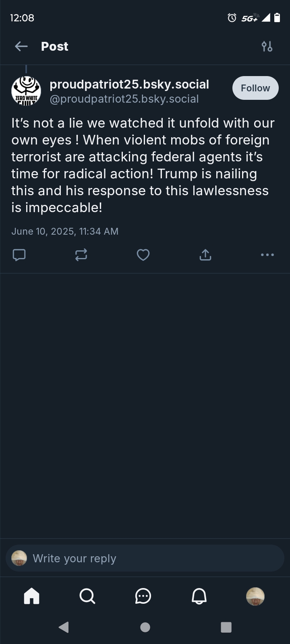Open the Notifications bell tab
Viewport: 290px width, 644px height.
pyautogui.click(x=199, y=596)
